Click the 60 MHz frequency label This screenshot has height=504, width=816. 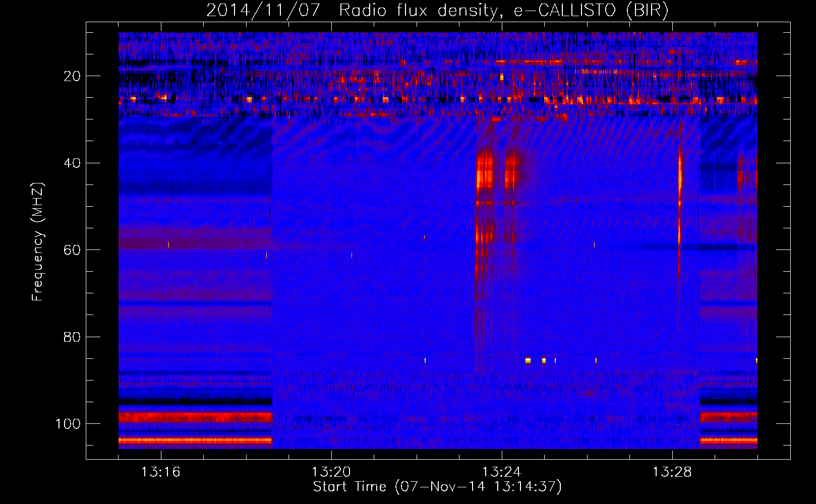[72, 250]
